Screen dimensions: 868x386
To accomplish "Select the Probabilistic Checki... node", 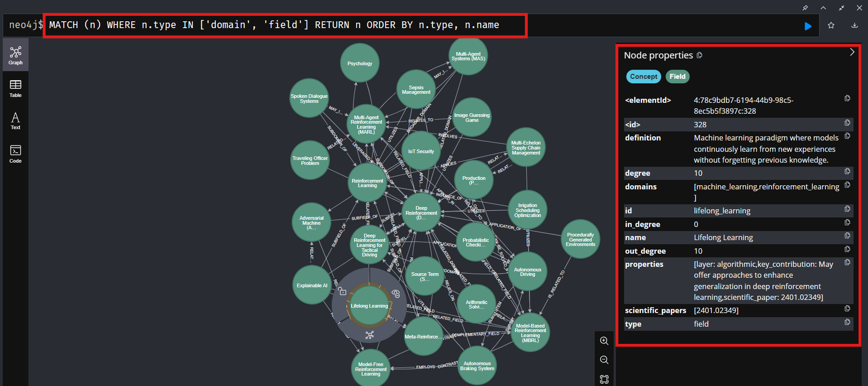I will (476, 242).
